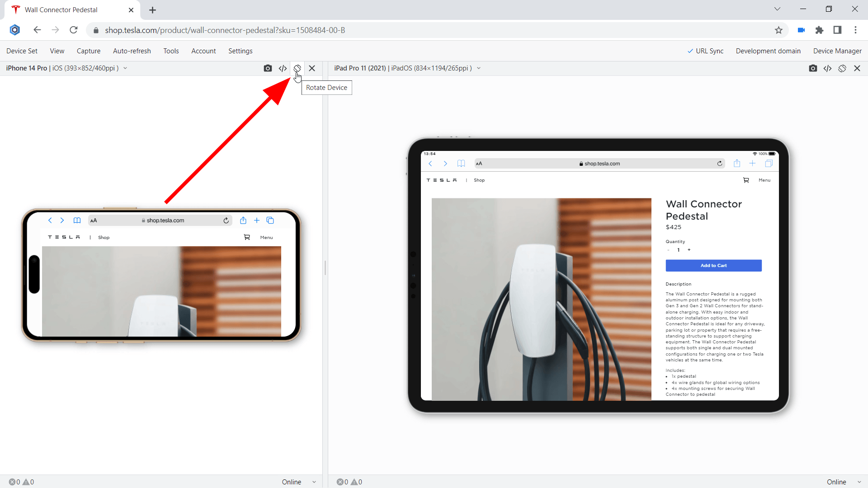Screen dimensions: 868x488
Task: Rotate the iPad Pro device
Action: click(842, 68)
